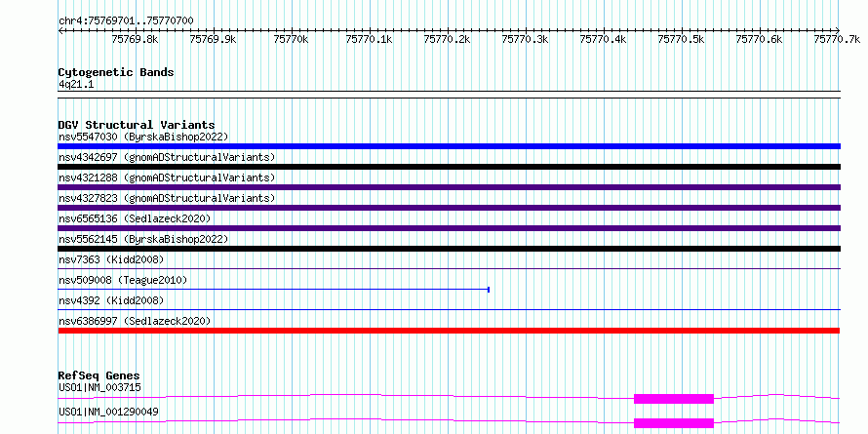
Task: Click the 75770.7k ruler tick label
Action: 837,39
